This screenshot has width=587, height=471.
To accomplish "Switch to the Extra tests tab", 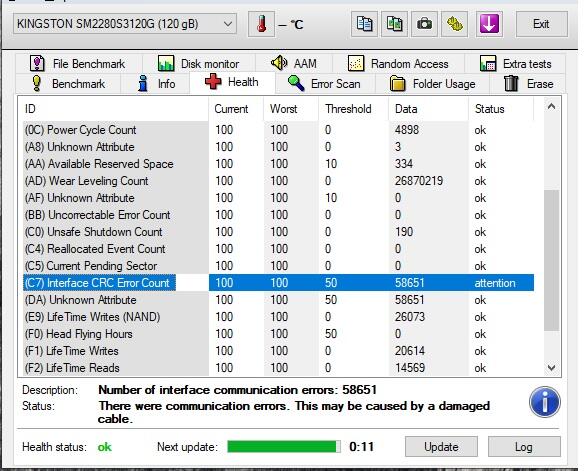I will pyautogui.click(x=516, y=64).
